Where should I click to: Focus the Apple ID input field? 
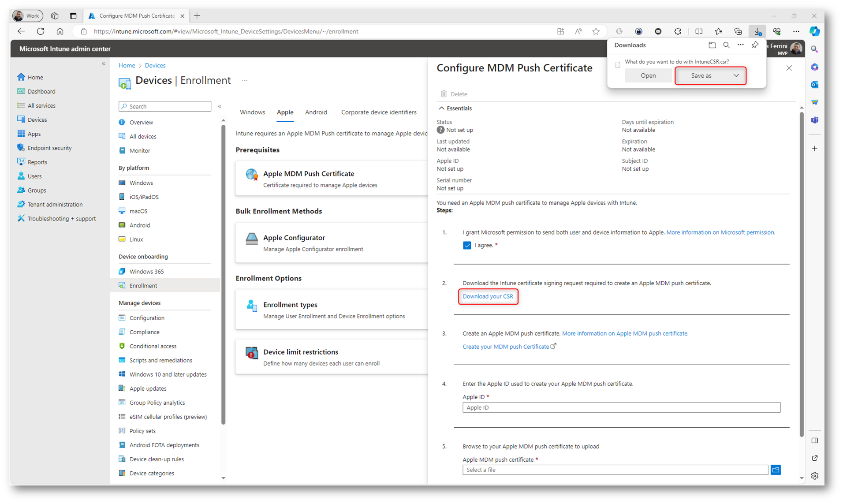pyautogui.click(x=621, y=407)
